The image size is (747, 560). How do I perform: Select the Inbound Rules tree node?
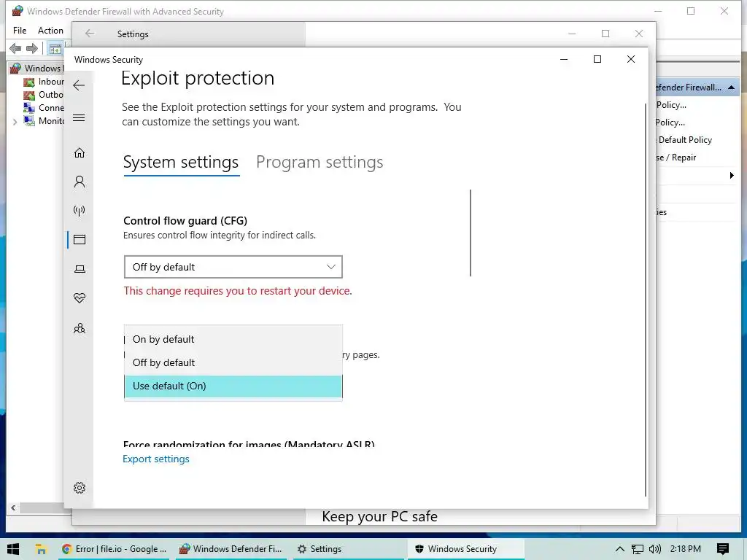[43, 82]
